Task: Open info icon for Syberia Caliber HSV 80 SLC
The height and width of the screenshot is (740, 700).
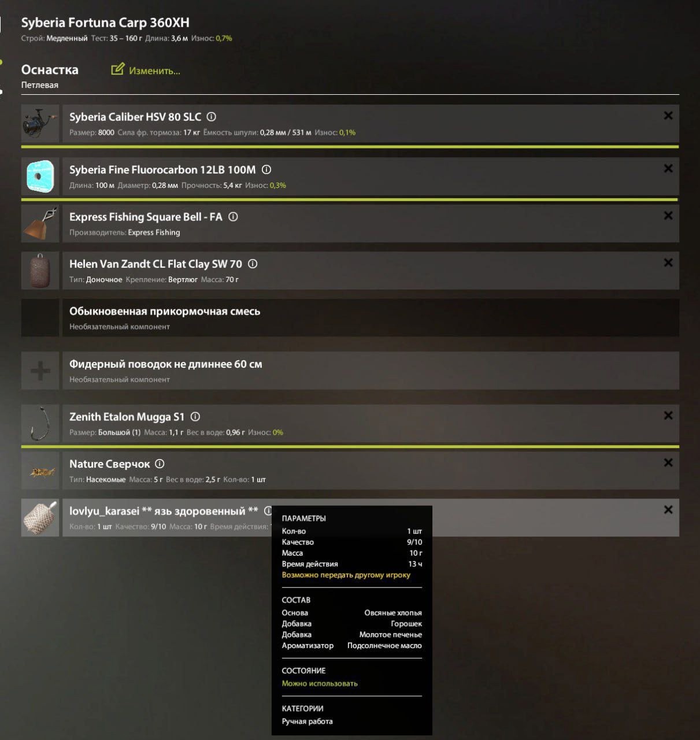Action: tap(212, 117)
